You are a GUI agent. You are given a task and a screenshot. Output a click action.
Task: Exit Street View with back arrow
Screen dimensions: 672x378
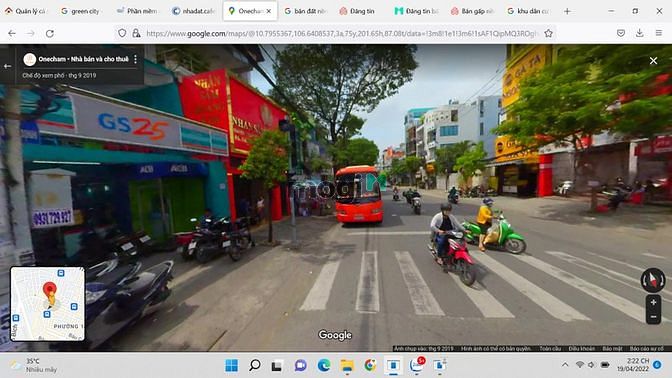coord(7,66)
